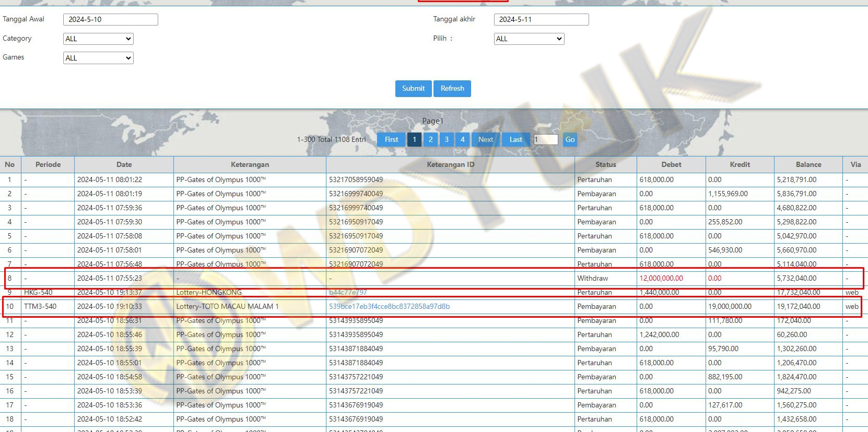Viewport: 868px width, 432px height.
Task: Click the Kredit column header
Action: [x=740, y=164]
